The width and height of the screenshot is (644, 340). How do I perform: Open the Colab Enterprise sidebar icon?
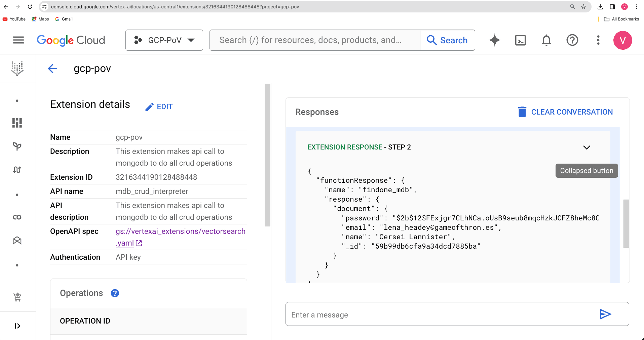pyautogui.click(x=17, y=217)
